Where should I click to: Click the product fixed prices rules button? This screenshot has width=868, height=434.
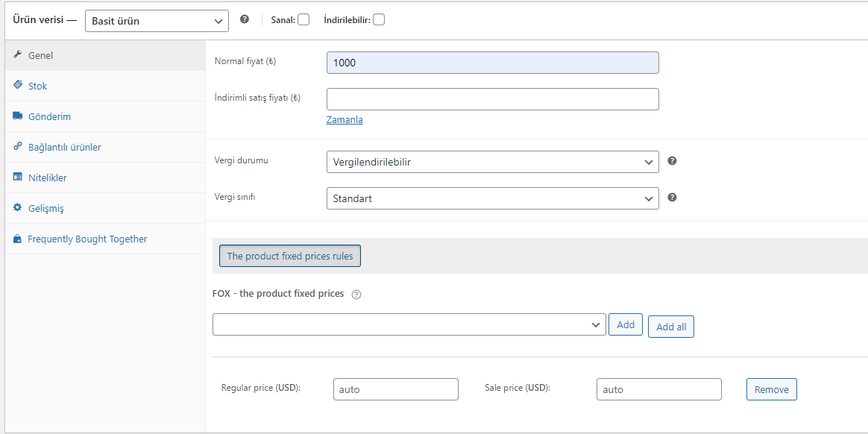tap(290, 257)
